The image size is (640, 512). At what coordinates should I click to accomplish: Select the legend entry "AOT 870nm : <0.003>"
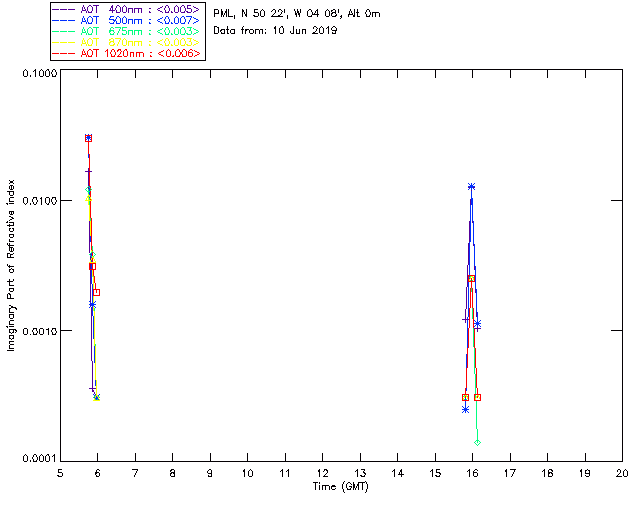pos(140,42)
